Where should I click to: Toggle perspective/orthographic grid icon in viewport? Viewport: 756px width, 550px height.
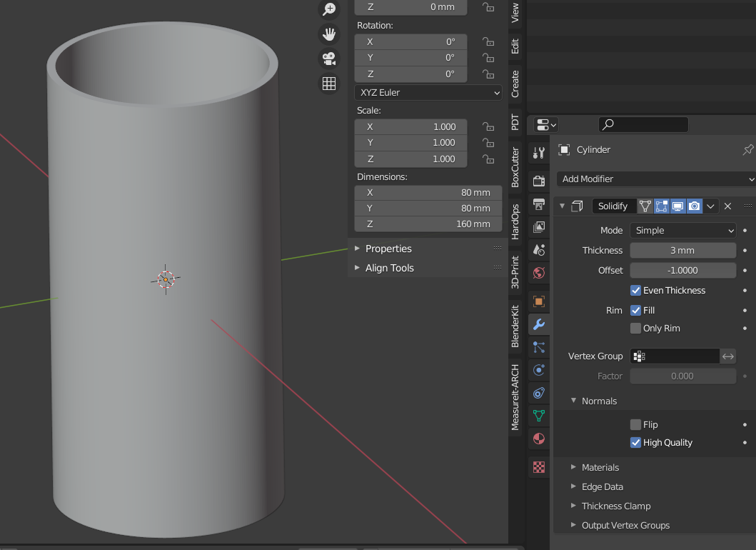click(328, 84)
